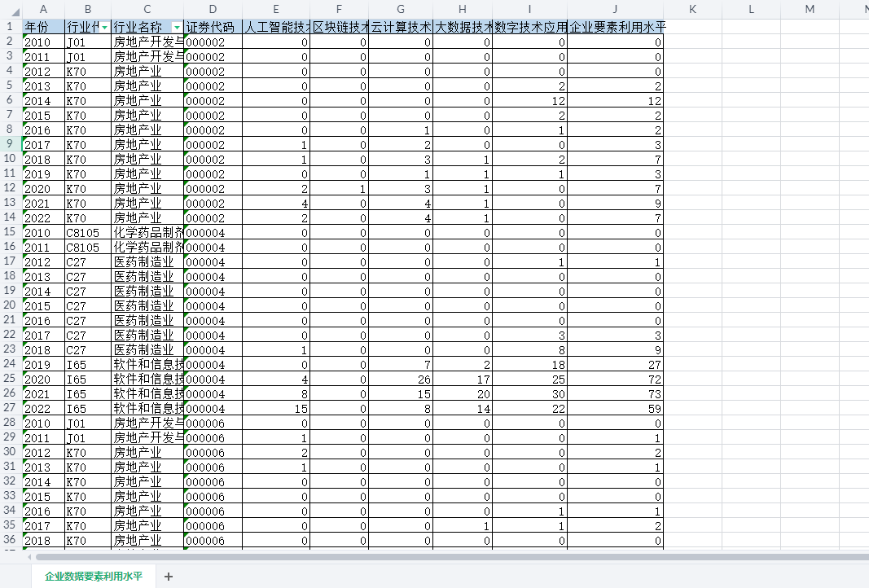The width and height of the screenshot is (869, 588).
Task: Select column G header
Action: (401, 9)
